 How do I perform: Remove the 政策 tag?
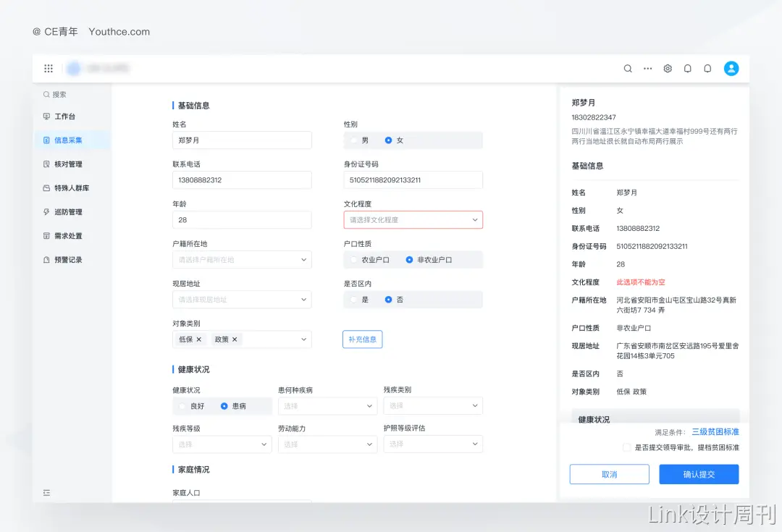235,339
